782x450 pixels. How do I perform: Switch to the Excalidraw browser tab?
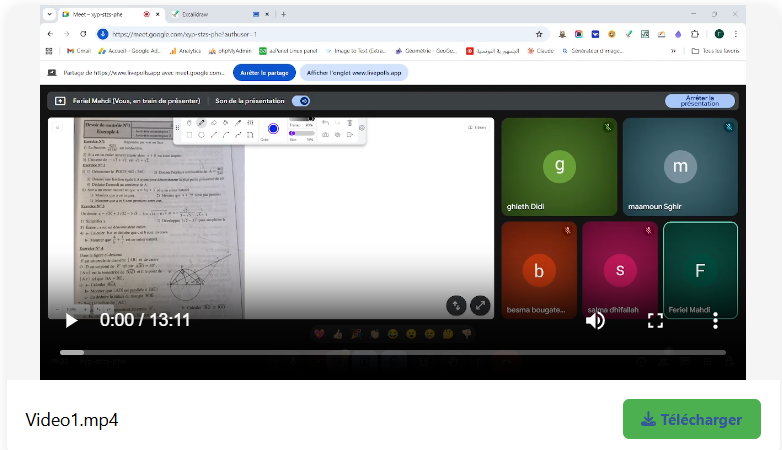tap(210, 14)
